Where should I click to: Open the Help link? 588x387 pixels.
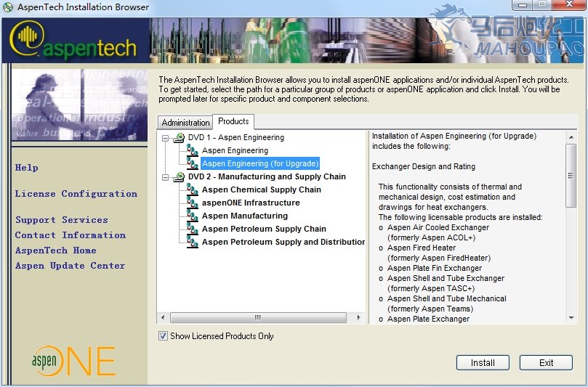pyautogui.click(x=27, y=168)
